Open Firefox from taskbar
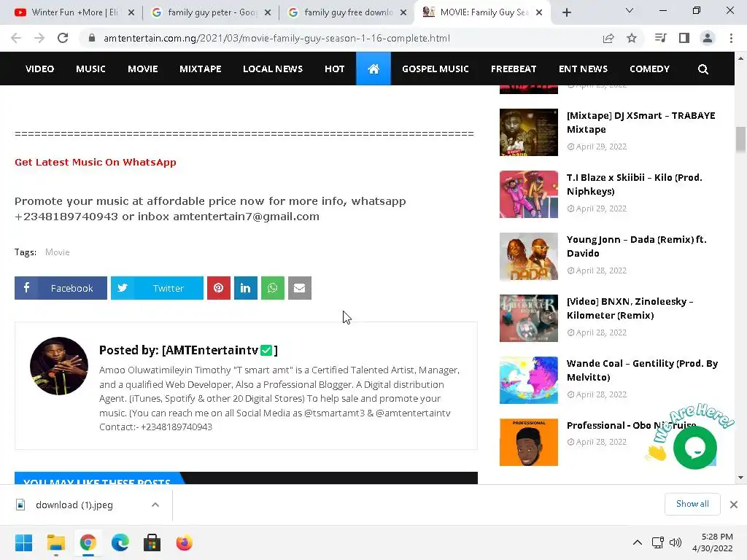Screen dimensions: 747x560 pyautogui.click(x=185, y=542)
